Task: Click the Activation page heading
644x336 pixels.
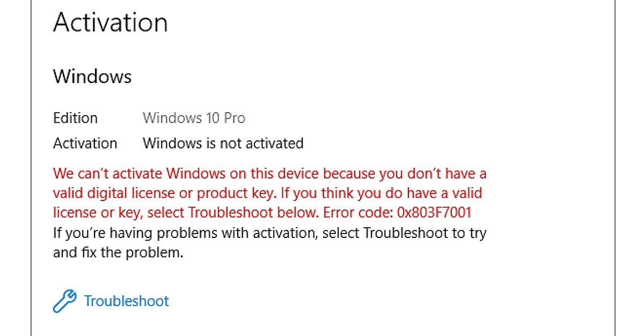Action: coord(110,22)
